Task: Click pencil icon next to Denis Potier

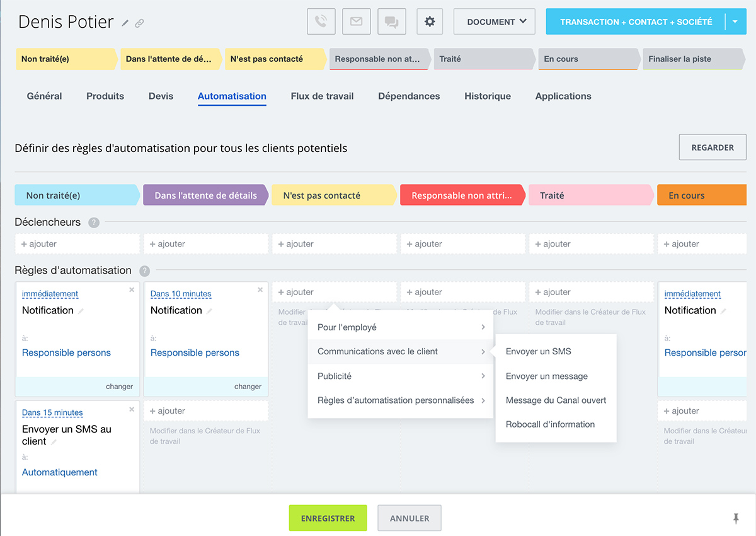Action: pyautogui.click(x=125, y=23)
